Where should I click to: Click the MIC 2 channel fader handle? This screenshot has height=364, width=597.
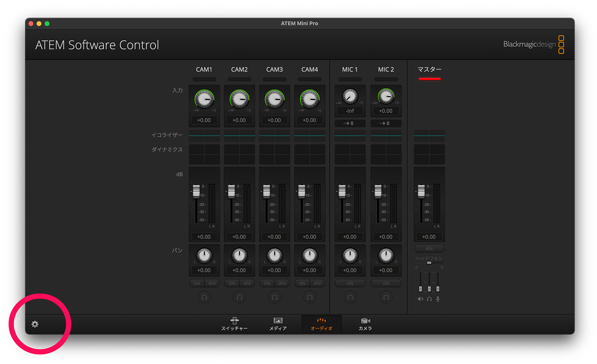pos(378,191)
